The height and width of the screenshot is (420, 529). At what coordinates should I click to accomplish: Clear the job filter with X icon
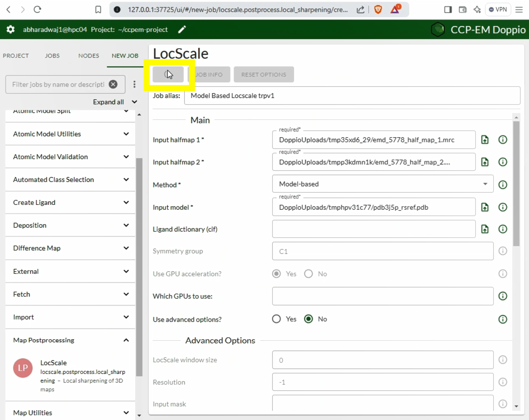(113, 84)
